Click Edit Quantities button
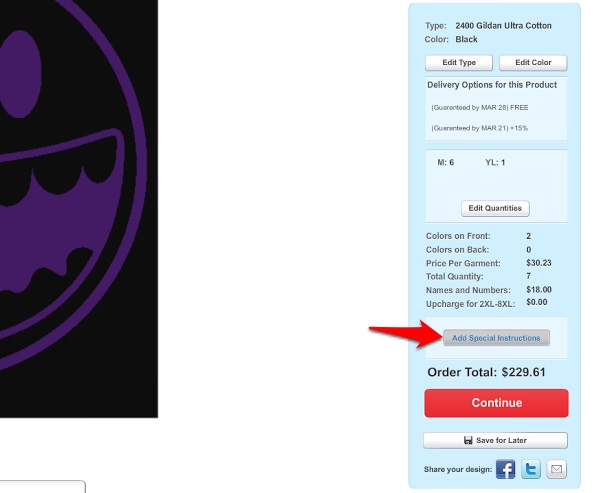Viewport: 600px width, 493px height. pyautogui.click(x=495, y=208)
